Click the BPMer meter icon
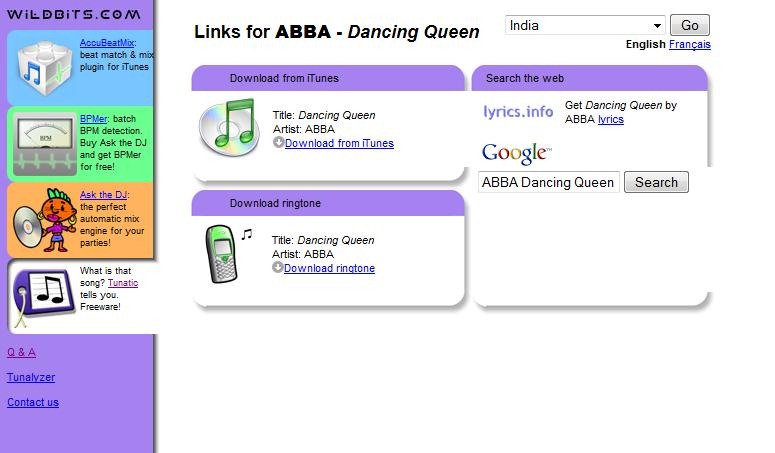Screen dimensions: 775x453 click(x=44, y=144)
